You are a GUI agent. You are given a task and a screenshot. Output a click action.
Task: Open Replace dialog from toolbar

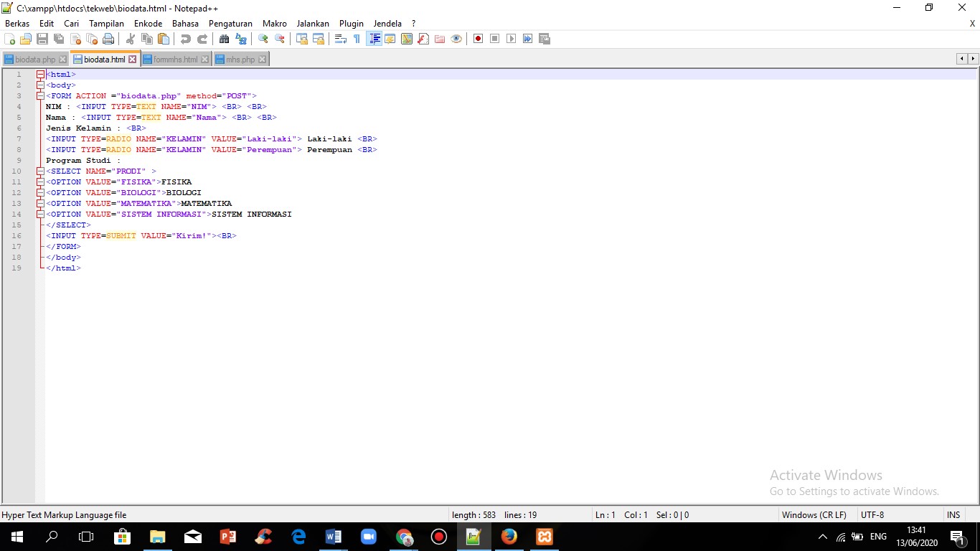tap(240, 39)
